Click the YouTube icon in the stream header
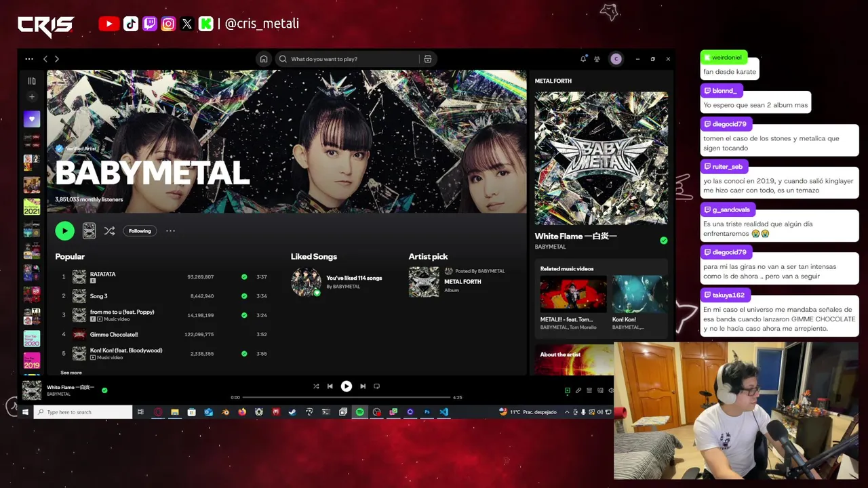Viewport: 868px width, 488px height. (108, 24)
